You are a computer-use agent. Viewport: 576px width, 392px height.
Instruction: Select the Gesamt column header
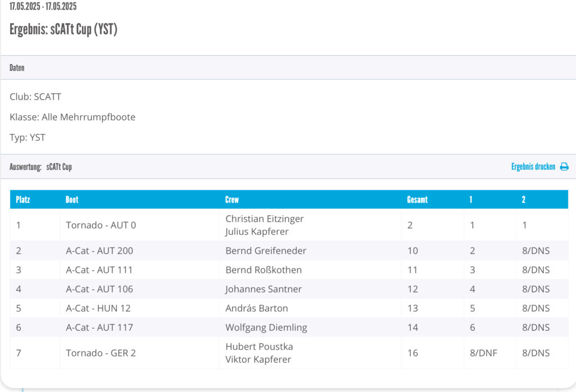tap(417, 200)
